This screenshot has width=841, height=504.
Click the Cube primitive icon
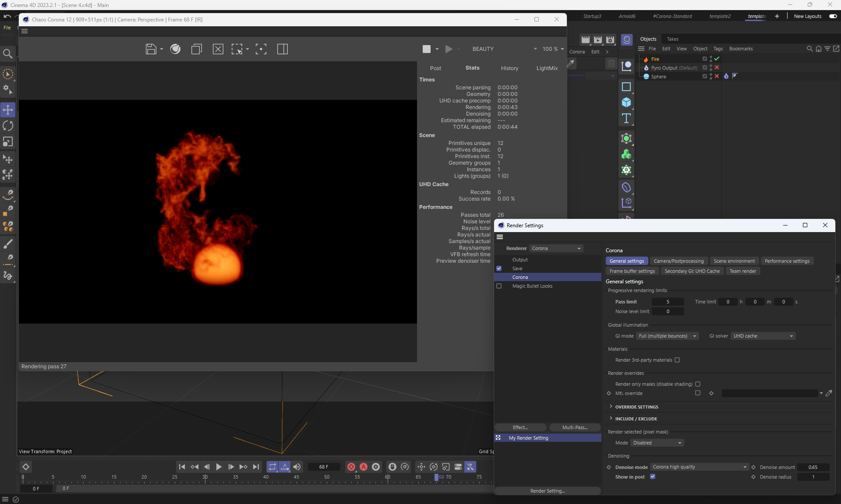626,102
